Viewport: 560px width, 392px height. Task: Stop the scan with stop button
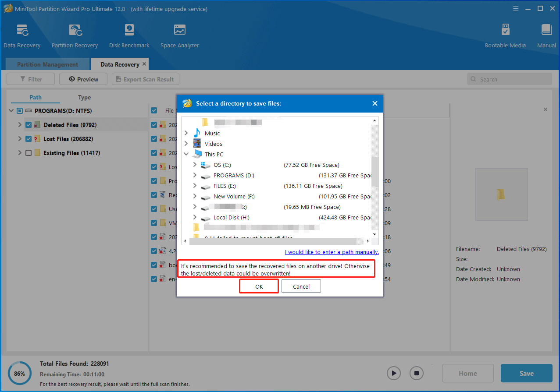coord(417,373)
